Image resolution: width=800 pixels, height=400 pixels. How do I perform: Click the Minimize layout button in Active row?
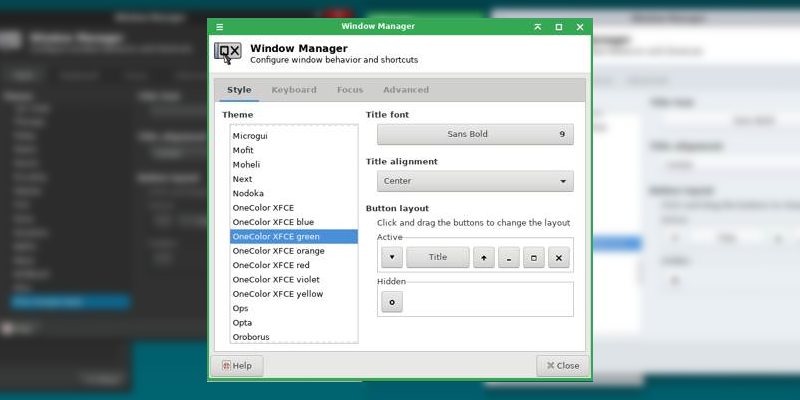pyautogui.click(x=510, y=258)
